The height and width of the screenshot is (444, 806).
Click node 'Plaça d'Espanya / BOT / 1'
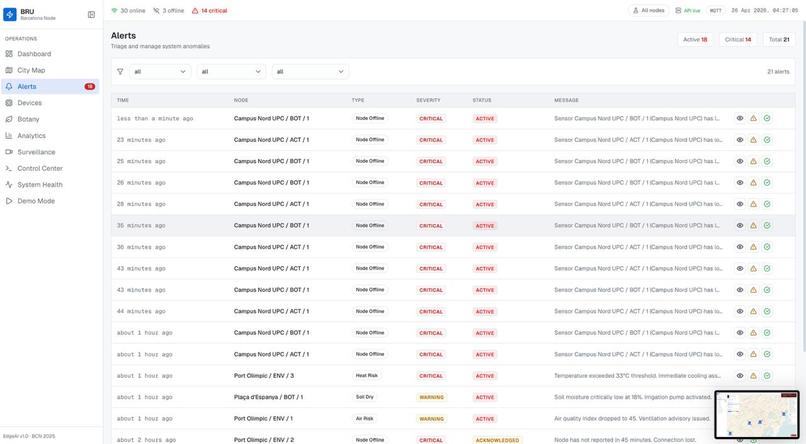click(268, 397)
